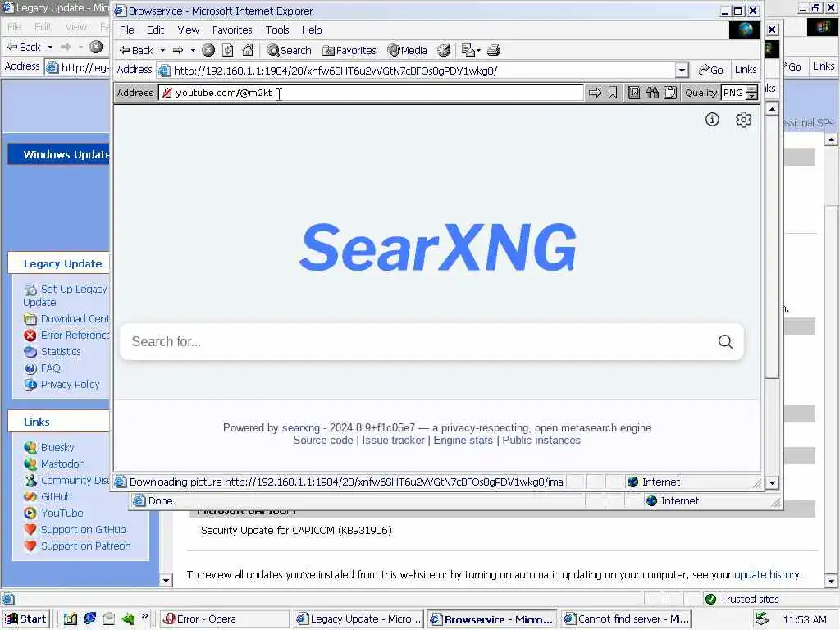Screen dimensions: 840x630
Task: Click scroll down arrow of Browservice page
Action: click(771, 482)
